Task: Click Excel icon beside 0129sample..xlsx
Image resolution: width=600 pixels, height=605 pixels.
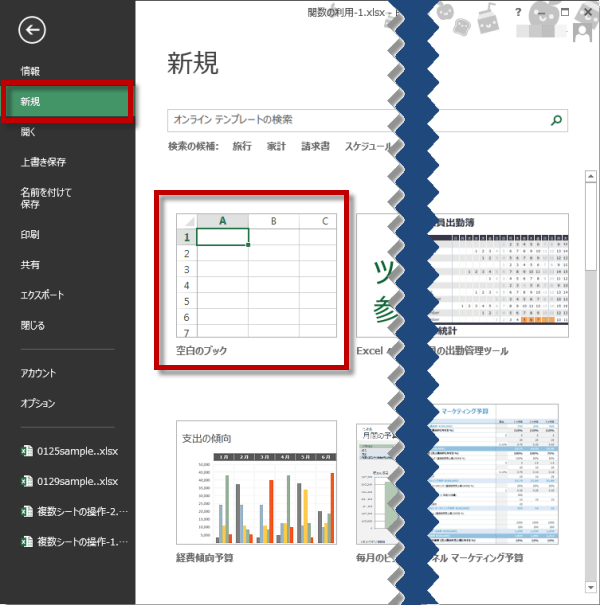Action: pyautogui.click(x=27, y=481)
